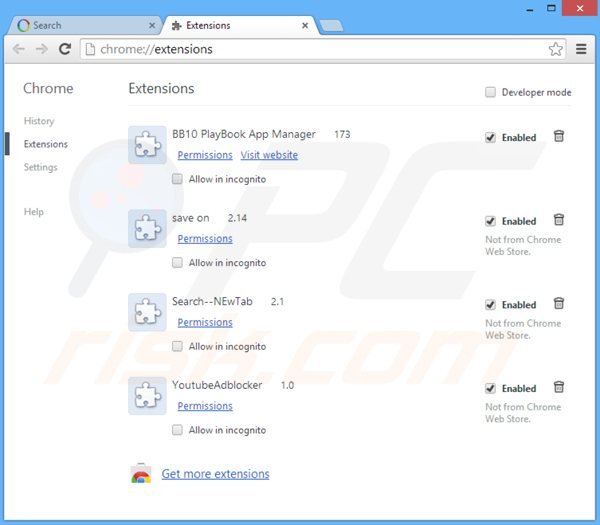This screenshot has width=600, height=525.
Task: Enable Developer mode checkbox
Action: pos(490,92)
